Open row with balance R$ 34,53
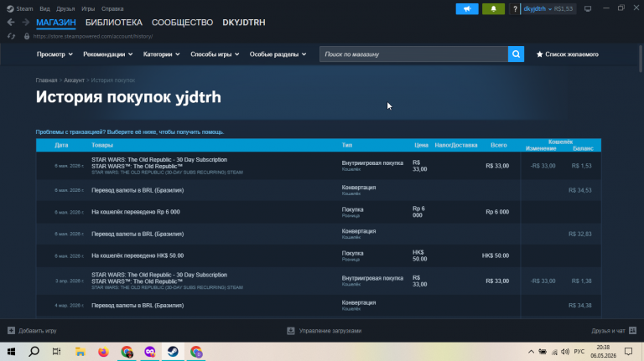This screenshot has width=644, height=361. 319,190
